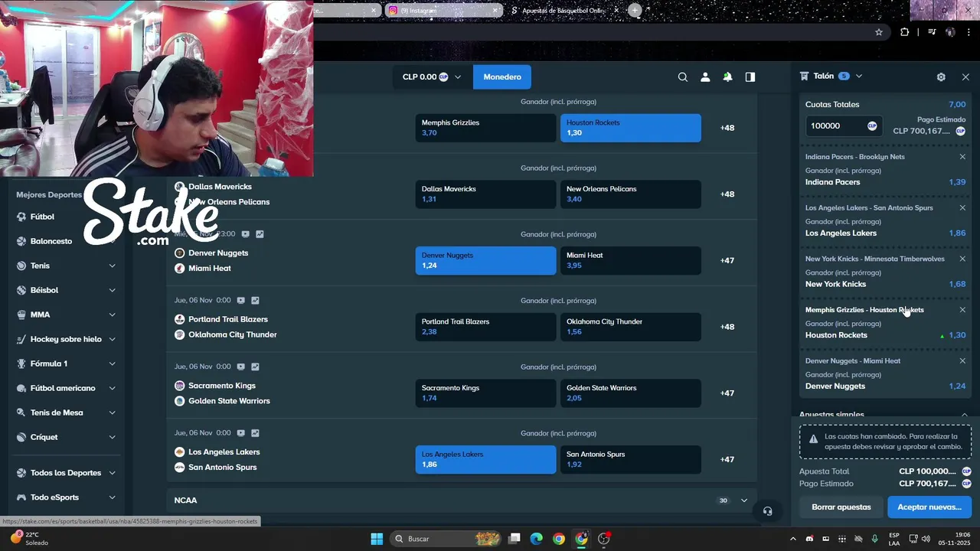Open Chrome three-dot menu
980x551 pixels.
969,32
